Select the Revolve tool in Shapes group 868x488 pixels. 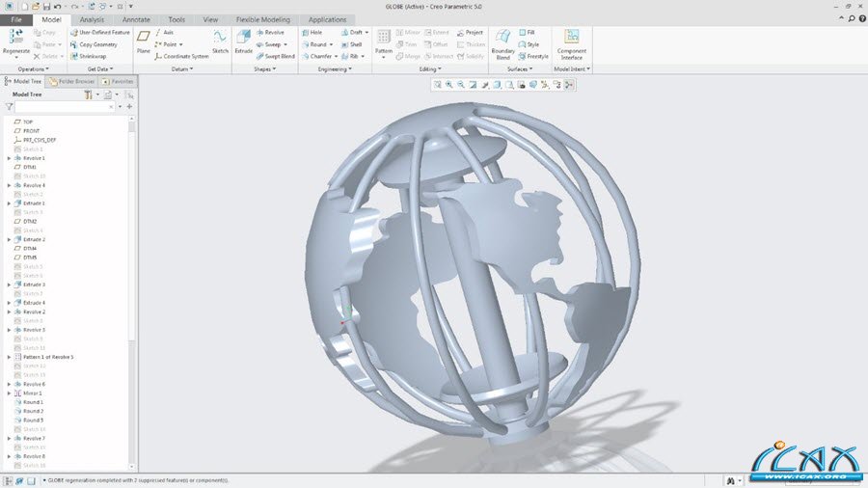click(268, 32)
